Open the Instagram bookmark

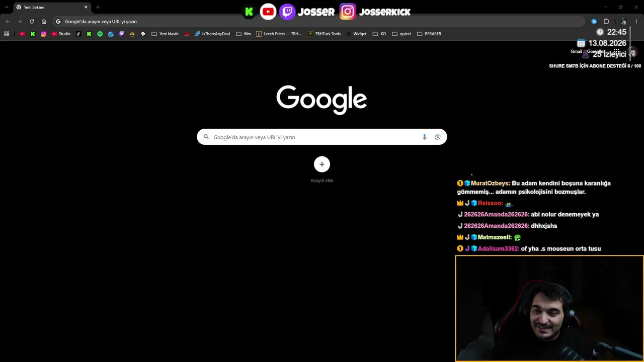(44, 34)
